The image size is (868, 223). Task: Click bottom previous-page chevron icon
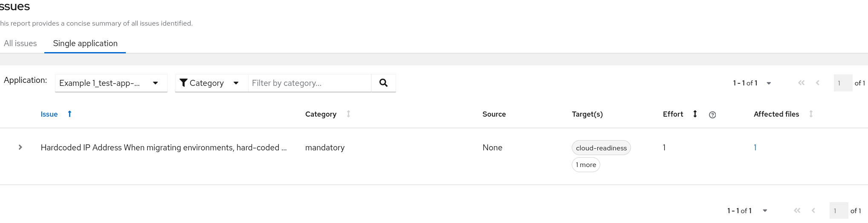click(813, 211)
